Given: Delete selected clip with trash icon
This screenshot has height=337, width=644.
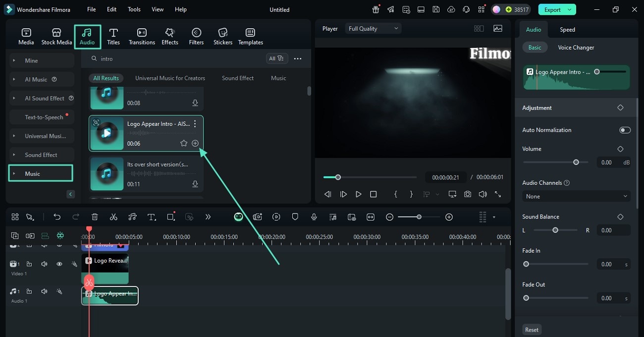Looking at the screenshot, I should [95, 217].
